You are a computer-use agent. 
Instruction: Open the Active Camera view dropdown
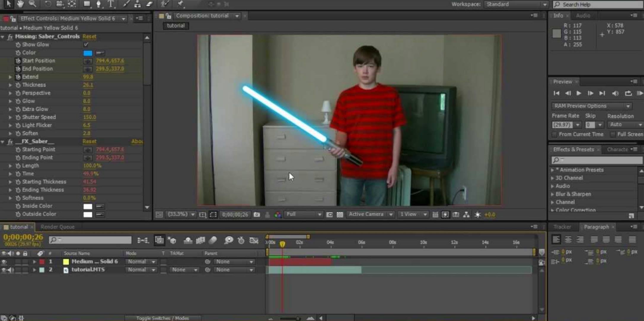click(x=370, y=214)
